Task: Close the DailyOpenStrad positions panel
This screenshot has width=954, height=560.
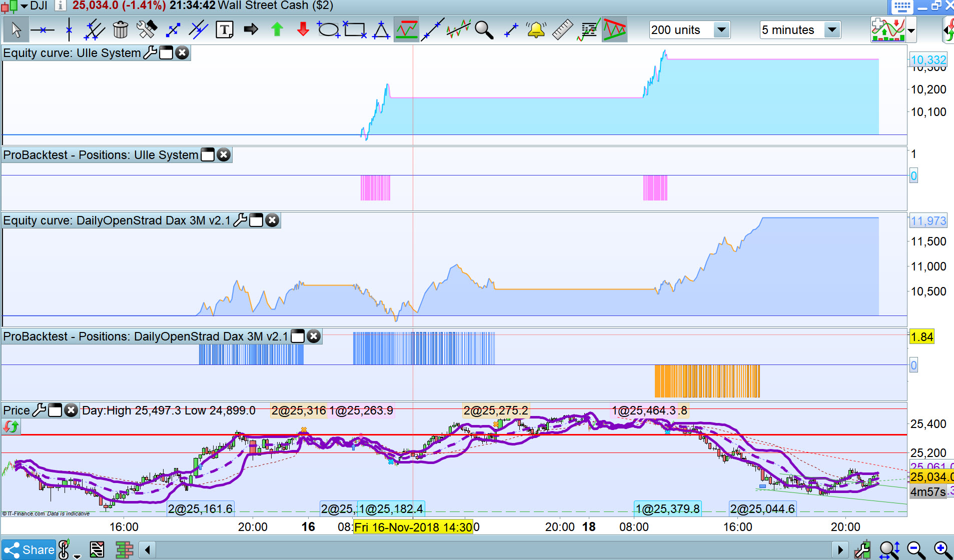Action: tap(314, 336)
